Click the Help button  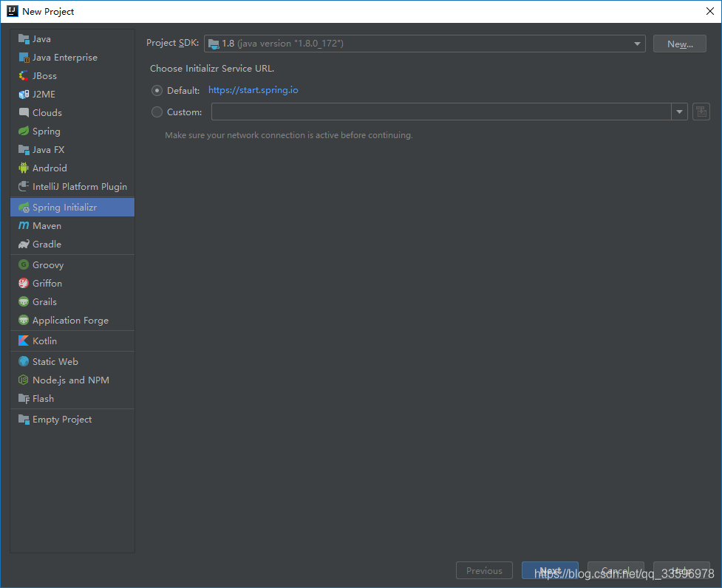click(681, 570)
